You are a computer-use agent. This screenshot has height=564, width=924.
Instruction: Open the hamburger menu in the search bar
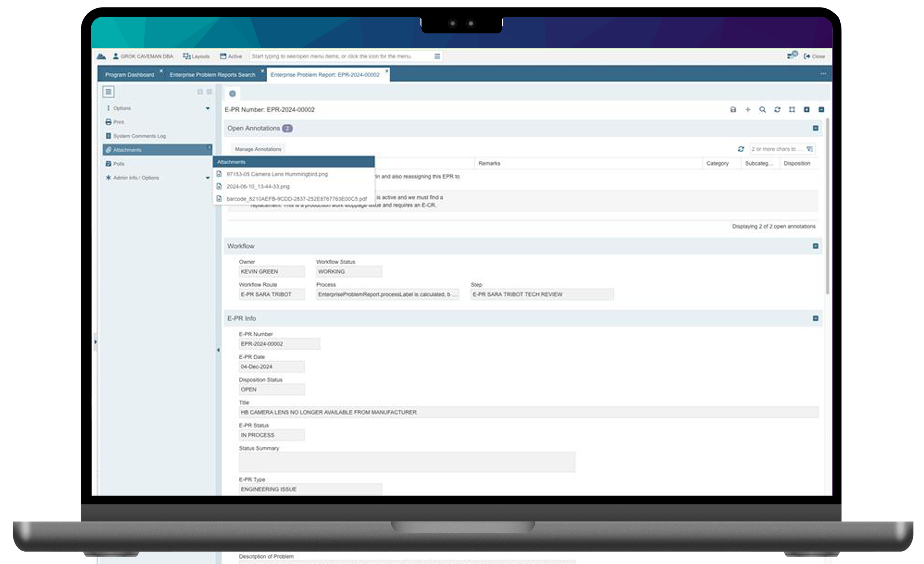[x=437, y=56]
